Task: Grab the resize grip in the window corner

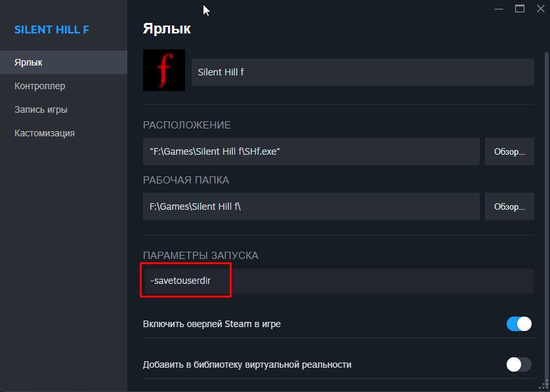Action: tap(545, 387)
